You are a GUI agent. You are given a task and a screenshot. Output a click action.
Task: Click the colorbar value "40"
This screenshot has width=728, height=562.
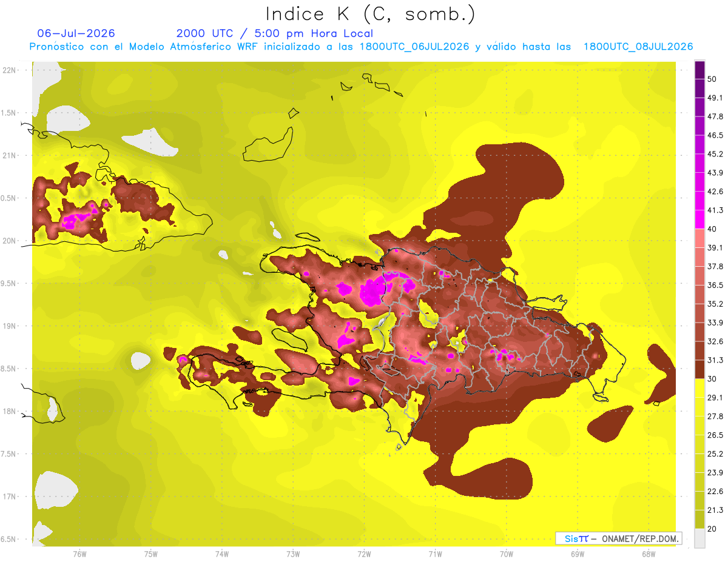click(712, 229)
